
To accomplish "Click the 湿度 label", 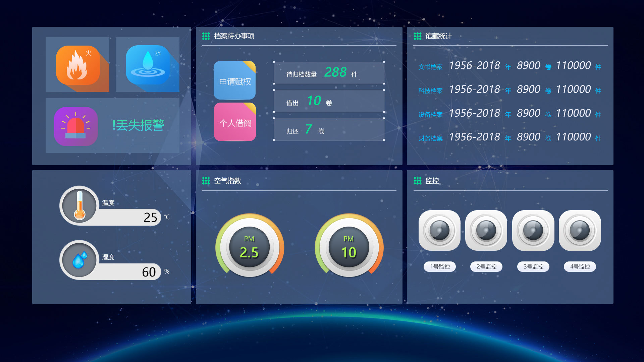I will click(x=108, y=257).
